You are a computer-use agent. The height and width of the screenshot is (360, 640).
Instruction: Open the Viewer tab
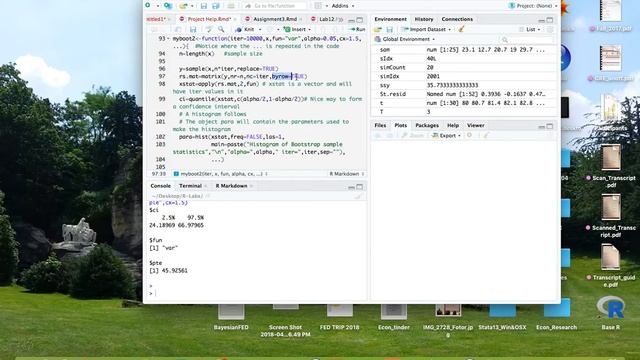[476, 126]
